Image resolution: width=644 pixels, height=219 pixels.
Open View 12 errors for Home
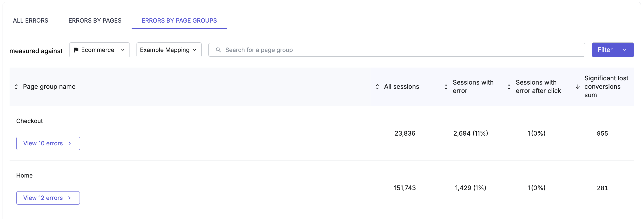(48, 198)
